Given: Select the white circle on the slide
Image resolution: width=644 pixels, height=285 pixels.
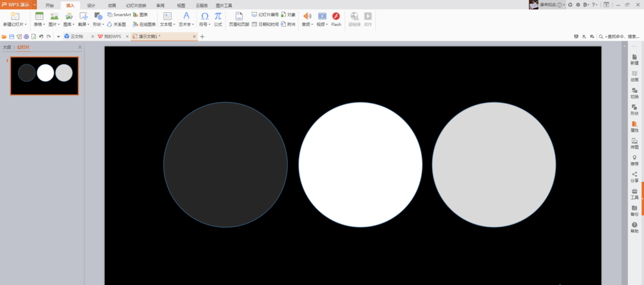Looking at the screenshot, I should (x=360, y=164).
